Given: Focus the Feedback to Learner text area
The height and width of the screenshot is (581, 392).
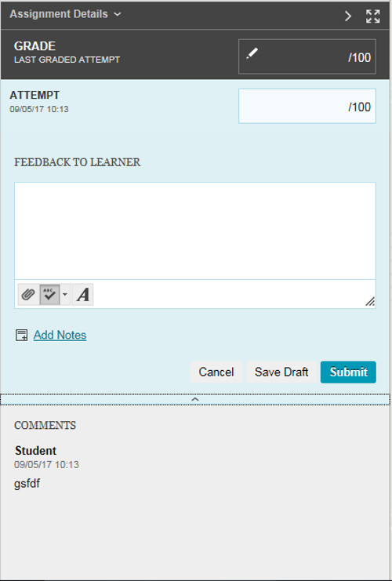Looking at the screenshot, I should [195, 231].
